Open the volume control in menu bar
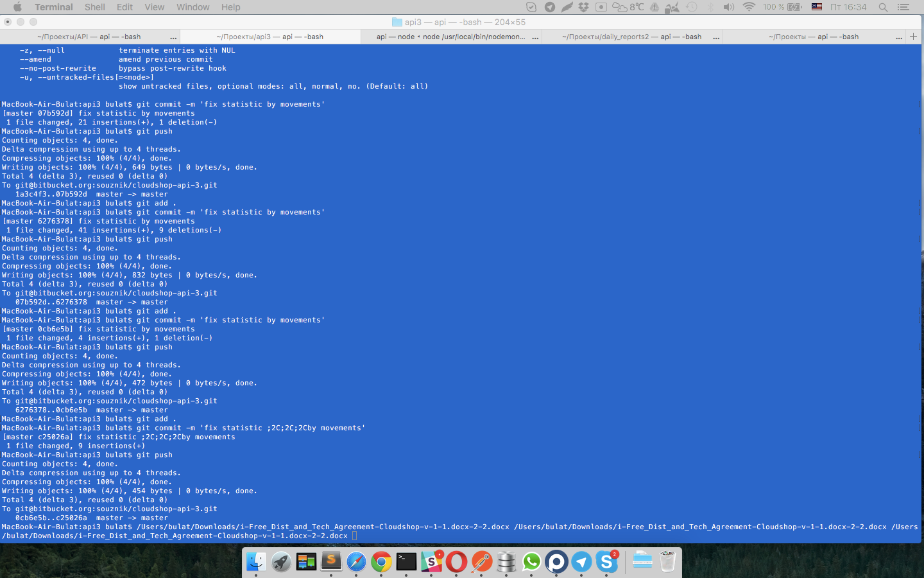Viewport: 924px width, 578px height. click(x=729, y=7)
